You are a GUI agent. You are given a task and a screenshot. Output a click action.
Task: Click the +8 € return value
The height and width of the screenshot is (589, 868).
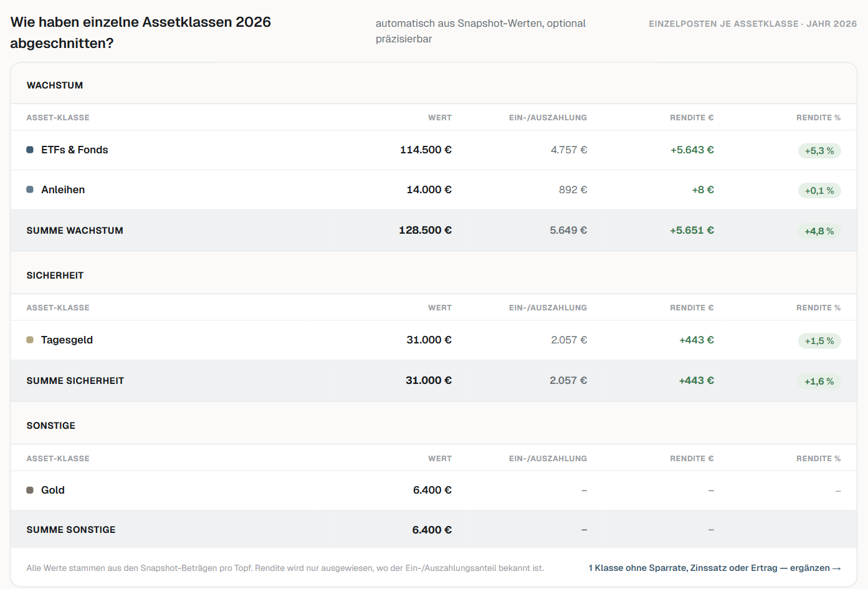[x=703, y=189]
